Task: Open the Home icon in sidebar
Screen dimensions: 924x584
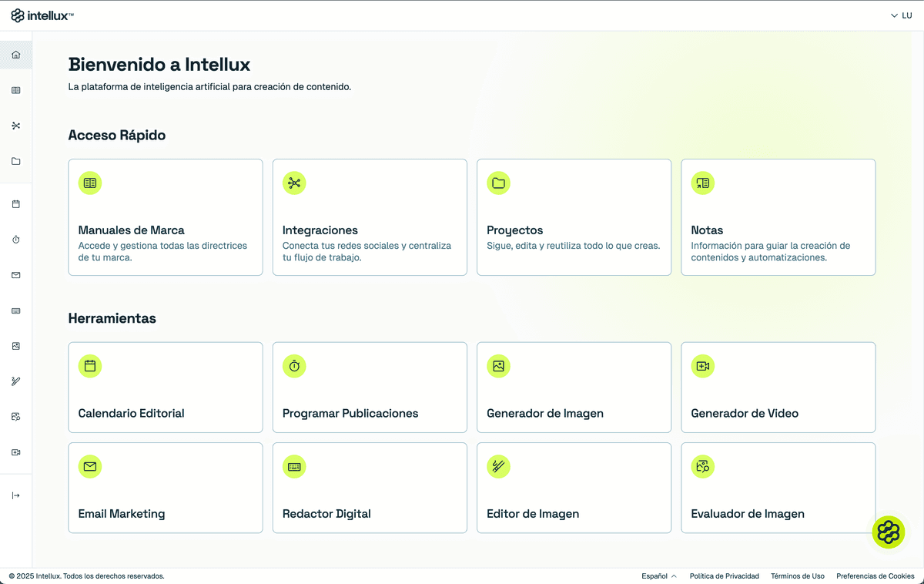Action: (16, 55)
